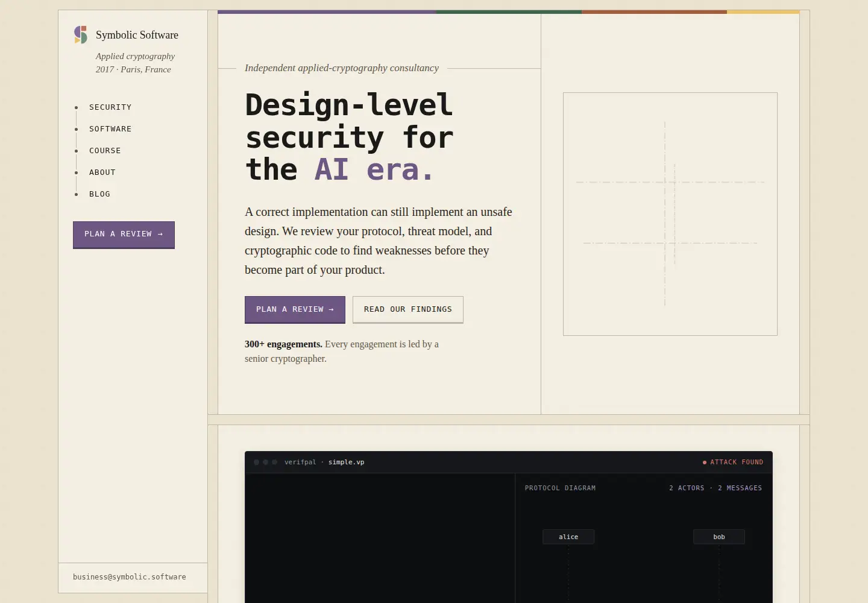
Task: Navigate to the ABOUT page
Action: click(102, 172)
